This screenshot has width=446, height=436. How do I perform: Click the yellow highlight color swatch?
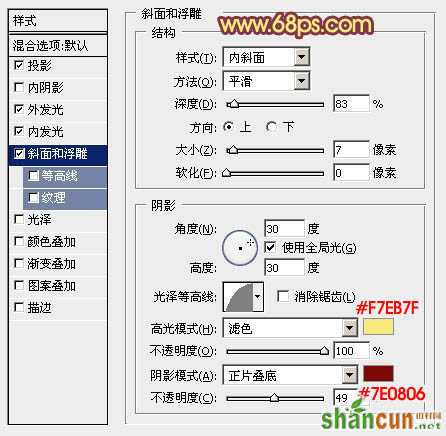click(x=378, y=327)
